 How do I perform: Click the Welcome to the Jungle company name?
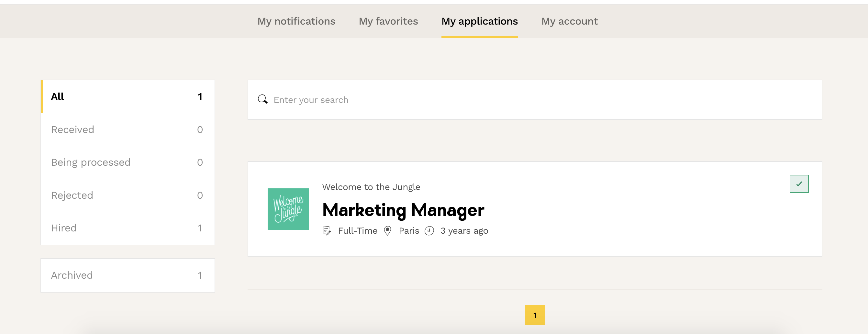371,187
